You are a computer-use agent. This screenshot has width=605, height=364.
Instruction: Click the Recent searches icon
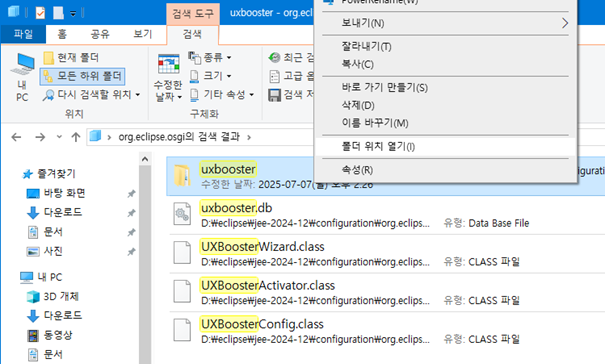pyautogui.click(x=274, y=58)
